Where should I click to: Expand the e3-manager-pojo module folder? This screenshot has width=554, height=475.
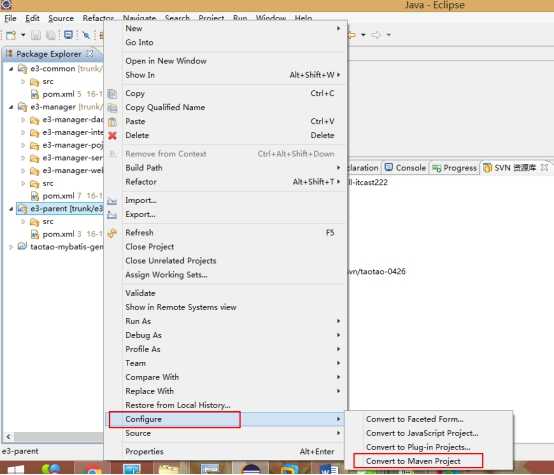coord(23,145)
